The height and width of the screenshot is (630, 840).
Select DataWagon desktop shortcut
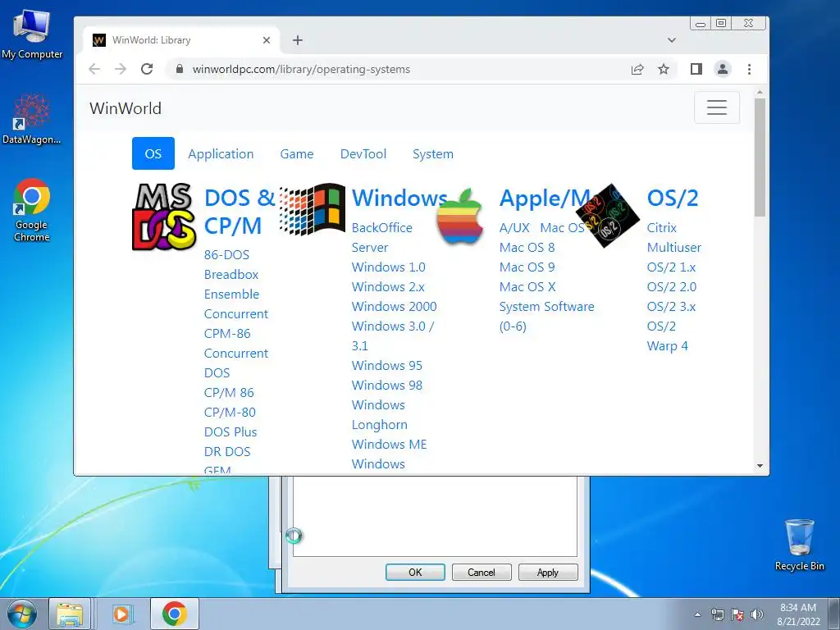pyautogui.click(x=32, y=119)
